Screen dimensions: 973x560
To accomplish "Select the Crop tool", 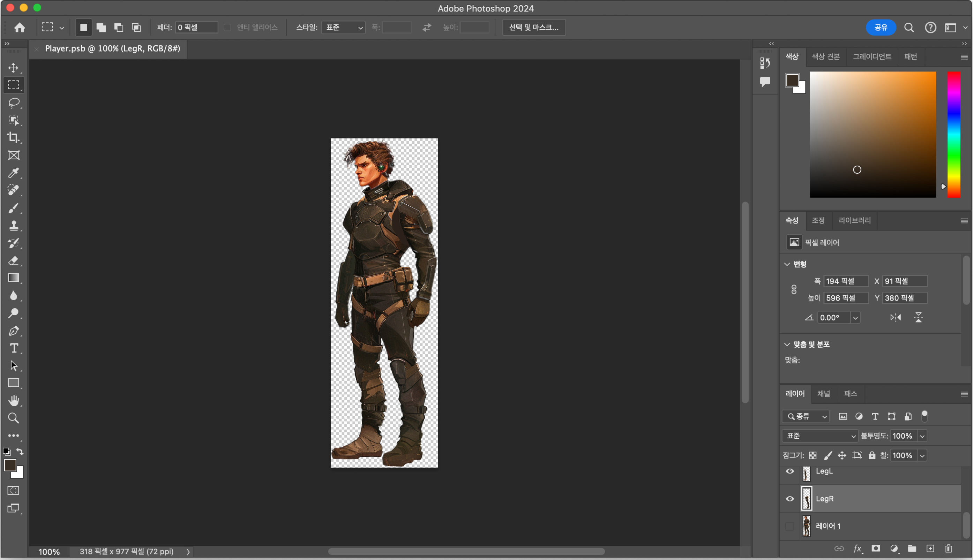I will click(14, 138).
